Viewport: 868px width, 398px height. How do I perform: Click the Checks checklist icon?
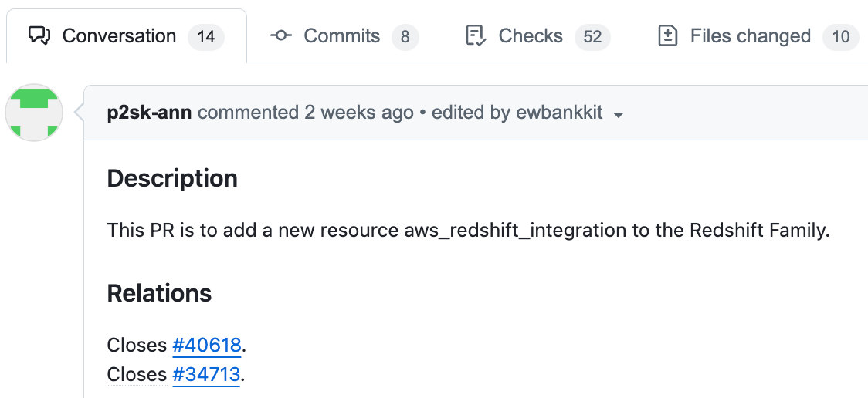click(476, 35)
